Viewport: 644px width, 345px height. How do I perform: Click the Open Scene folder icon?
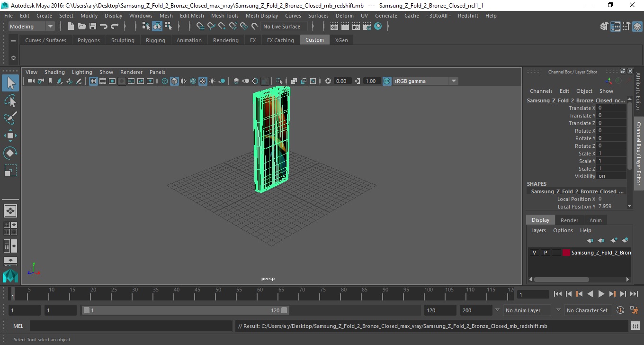click(x=81, y=27)
